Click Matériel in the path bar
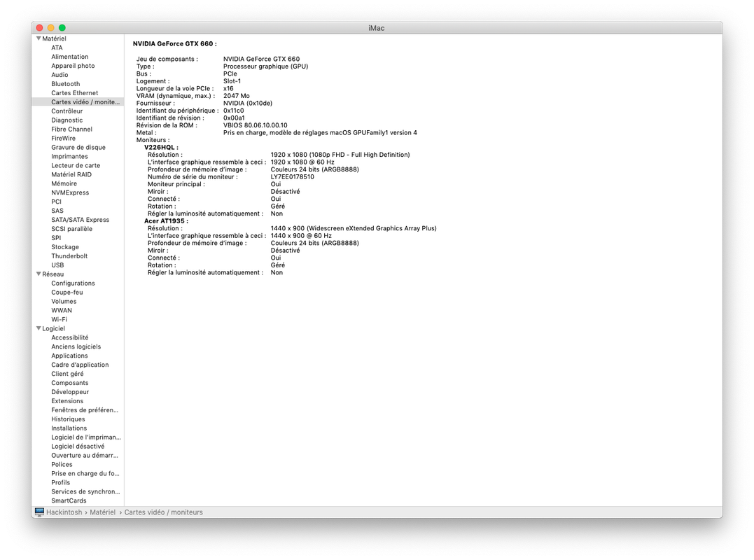Image resolution: width=754 pixels, height=560 pixels. click(102, 512)
